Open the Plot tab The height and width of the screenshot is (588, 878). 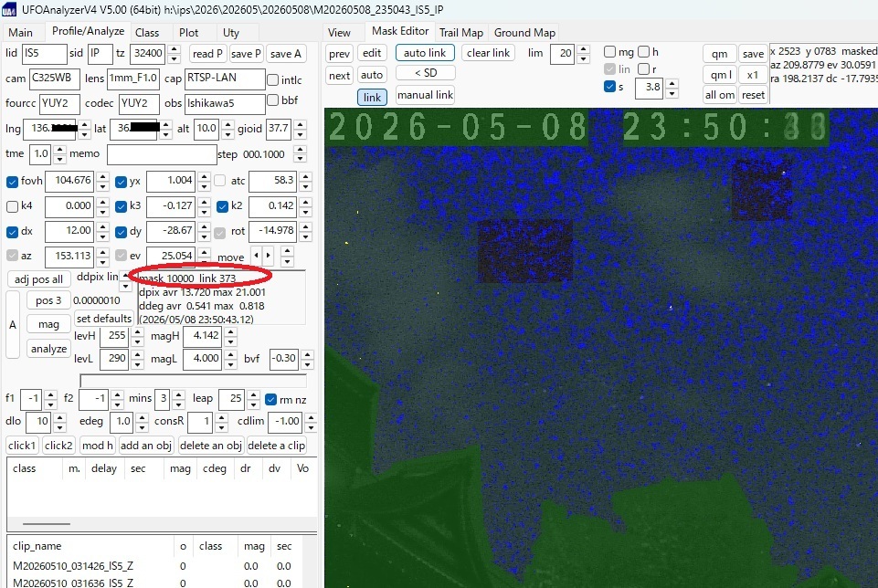[189, 33]
